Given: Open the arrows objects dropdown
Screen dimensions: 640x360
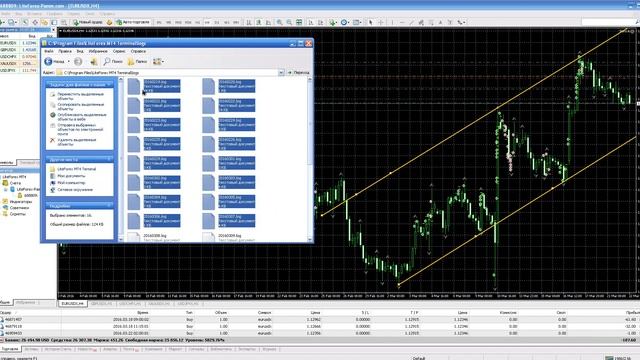Looking at the screenshot, I should [x=462, y=22].
